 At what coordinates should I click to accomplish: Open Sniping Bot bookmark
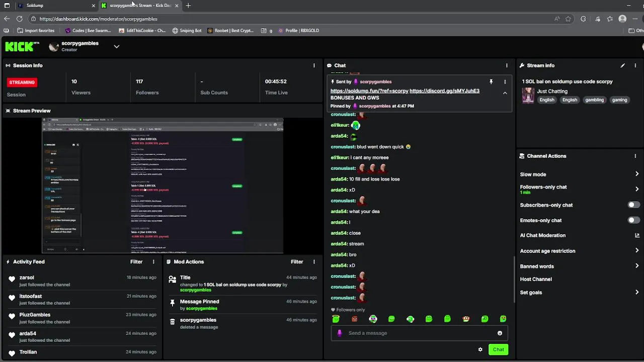(x=187, y=30)
